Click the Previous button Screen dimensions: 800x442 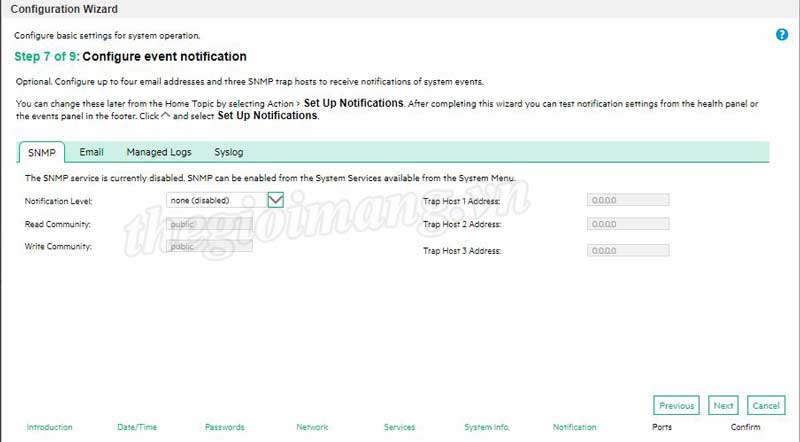pos(676,406)
